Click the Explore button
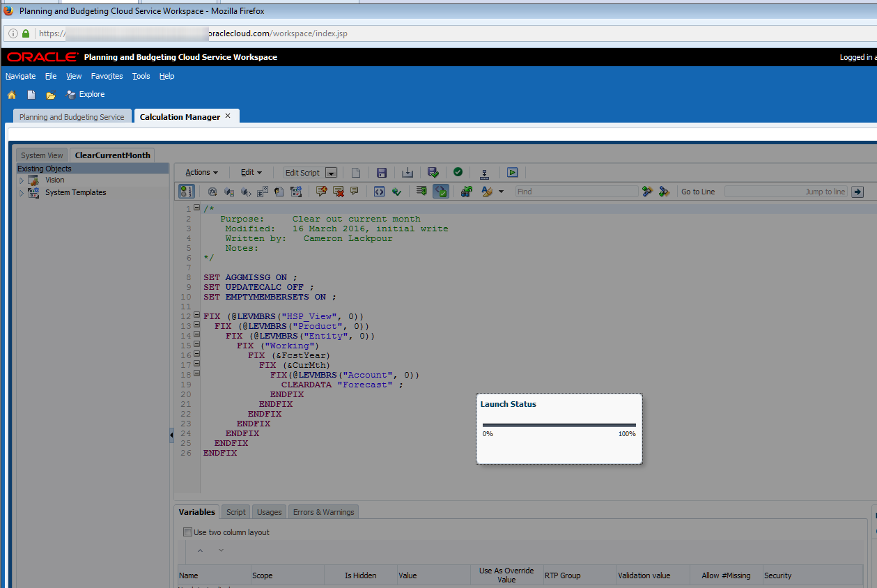 coord(85,95)
